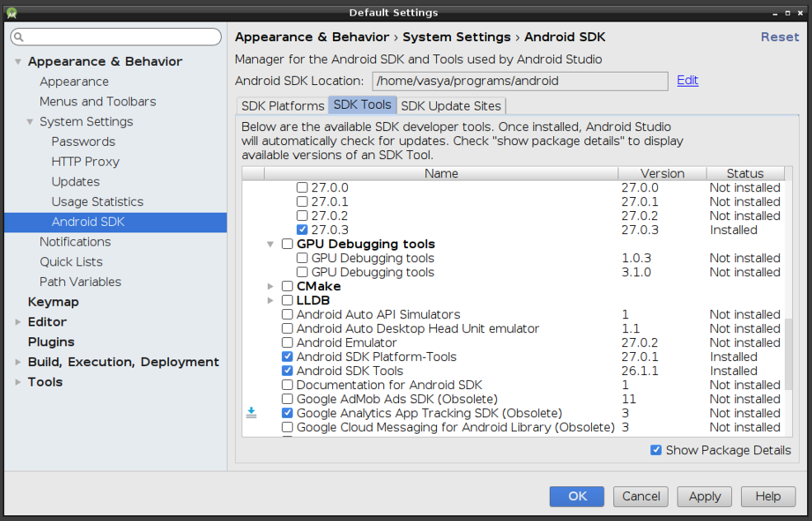Expand the CMake group arrow

coord(270,286)
